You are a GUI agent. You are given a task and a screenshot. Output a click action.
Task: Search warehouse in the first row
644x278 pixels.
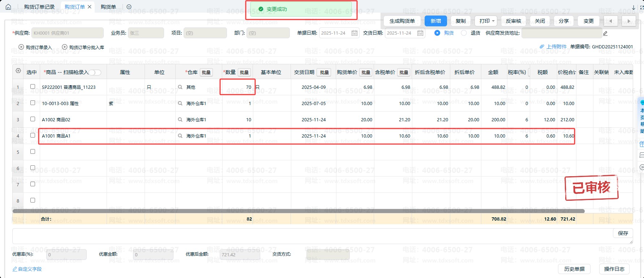(180, 87)
